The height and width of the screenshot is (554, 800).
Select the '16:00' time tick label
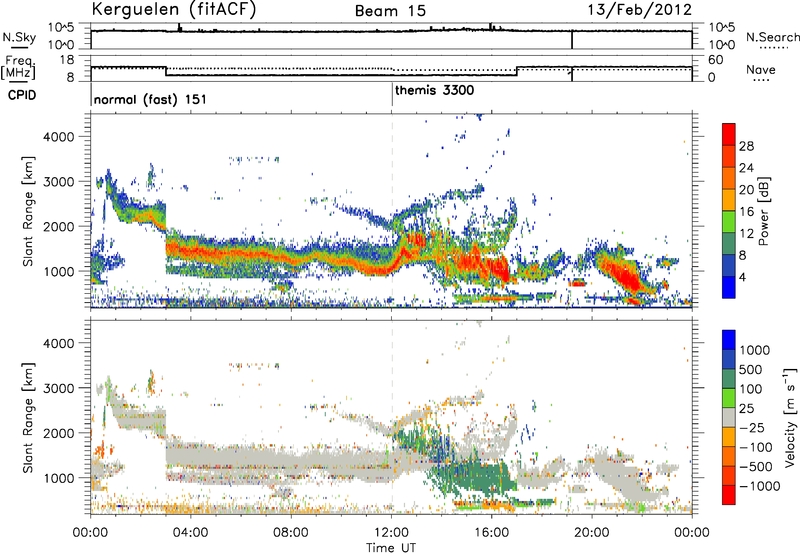(491, 533)
